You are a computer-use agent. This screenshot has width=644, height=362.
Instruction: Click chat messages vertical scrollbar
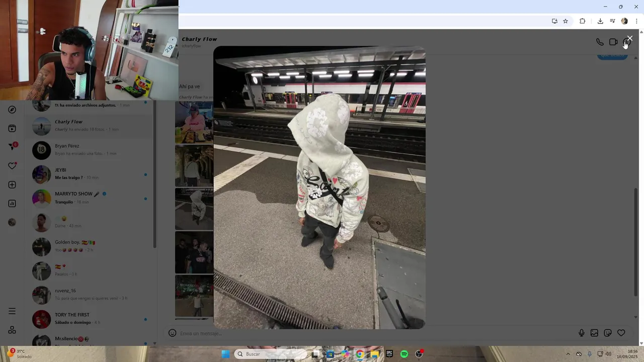coord(635,242)
